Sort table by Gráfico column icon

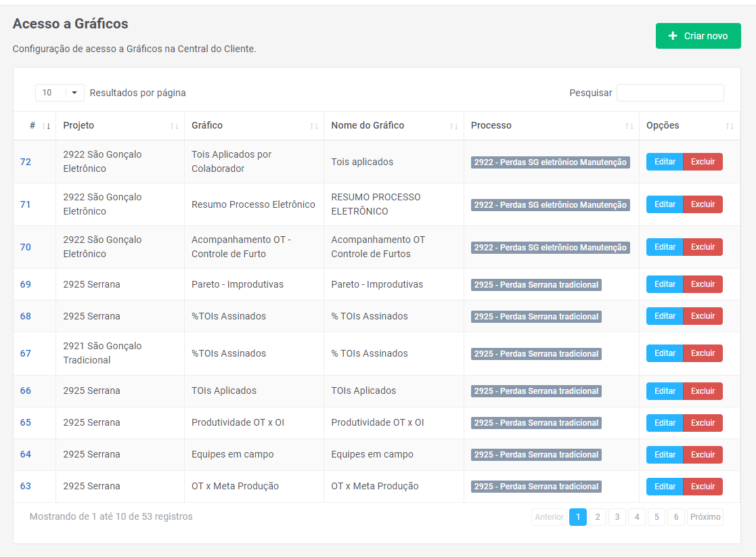click(314, 126)
